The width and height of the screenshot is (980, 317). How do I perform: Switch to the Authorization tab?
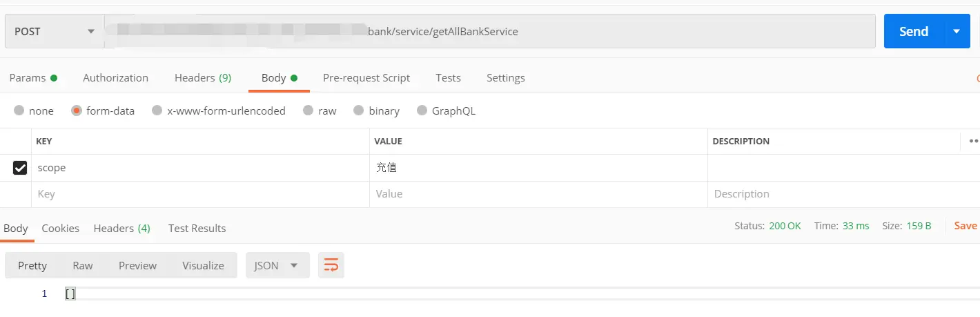pyautogui.click(x=115, y=78)
